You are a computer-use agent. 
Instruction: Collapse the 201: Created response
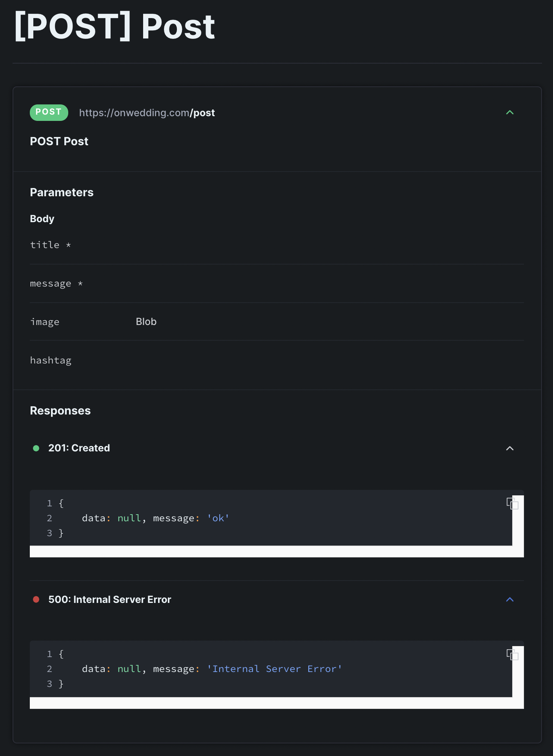pyautogui.click(x=510, y=448)
